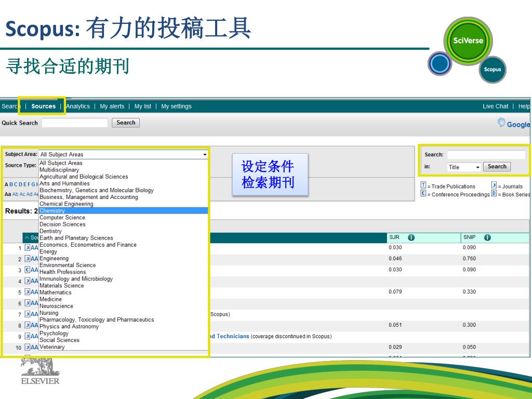532x399 pixels.
Task: Pick Neuroscience from the subject list
Action: [123, 306]
